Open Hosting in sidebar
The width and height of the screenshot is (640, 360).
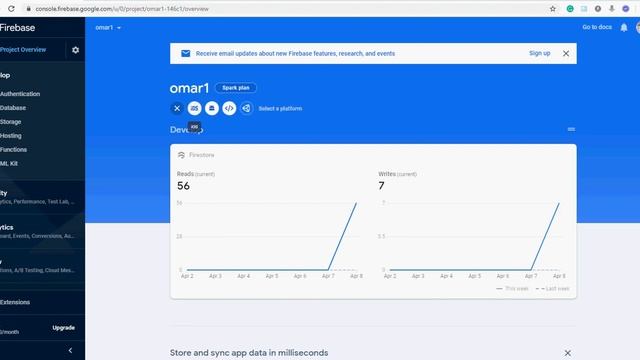(x=11, y=136)
